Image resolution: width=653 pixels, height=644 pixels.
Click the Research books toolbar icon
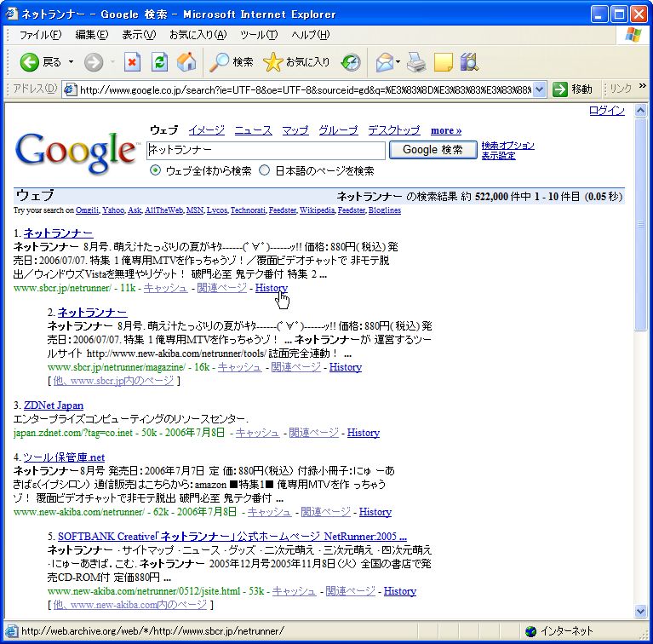[469, 62]
